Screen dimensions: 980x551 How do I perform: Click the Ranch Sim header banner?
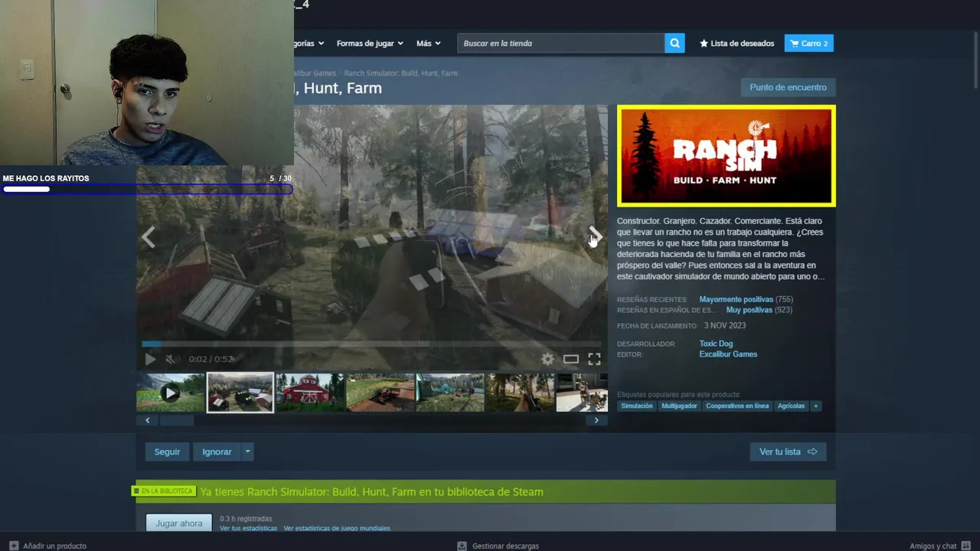[726, 156]
